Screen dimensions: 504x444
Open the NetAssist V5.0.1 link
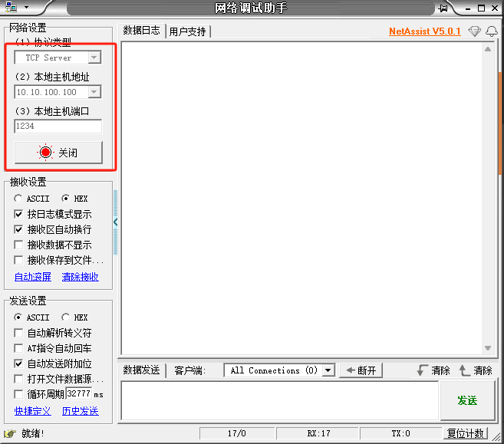coord(425,31)
